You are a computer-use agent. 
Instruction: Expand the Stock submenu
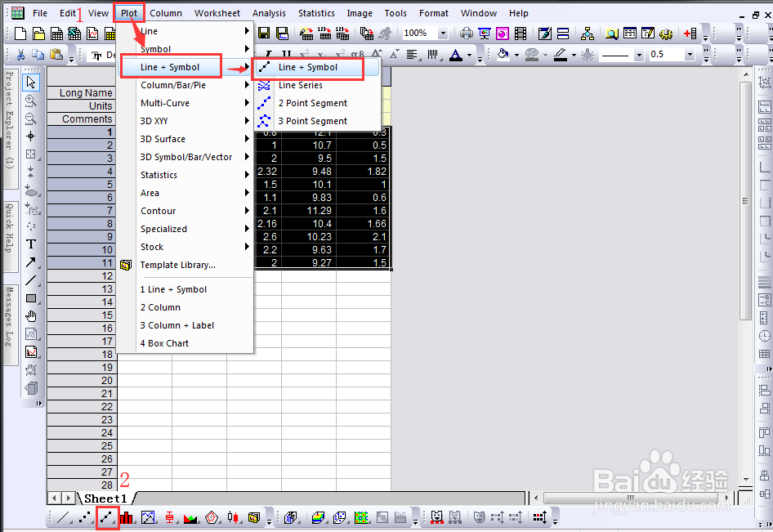185,247
